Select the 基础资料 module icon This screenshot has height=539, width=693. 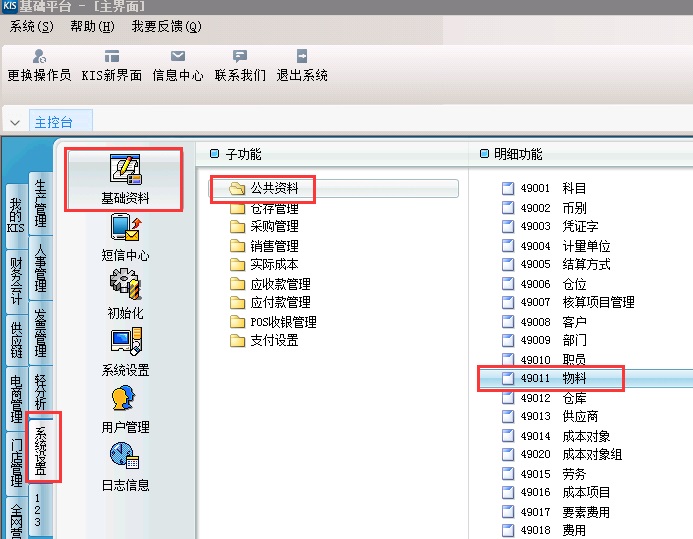click(x=125, y=169)
